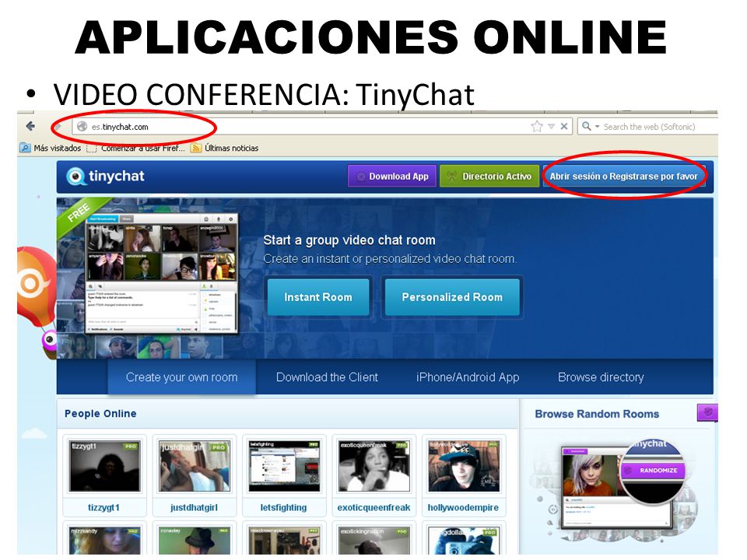Open letsfighting webcam thumbnail

(284, 466)
